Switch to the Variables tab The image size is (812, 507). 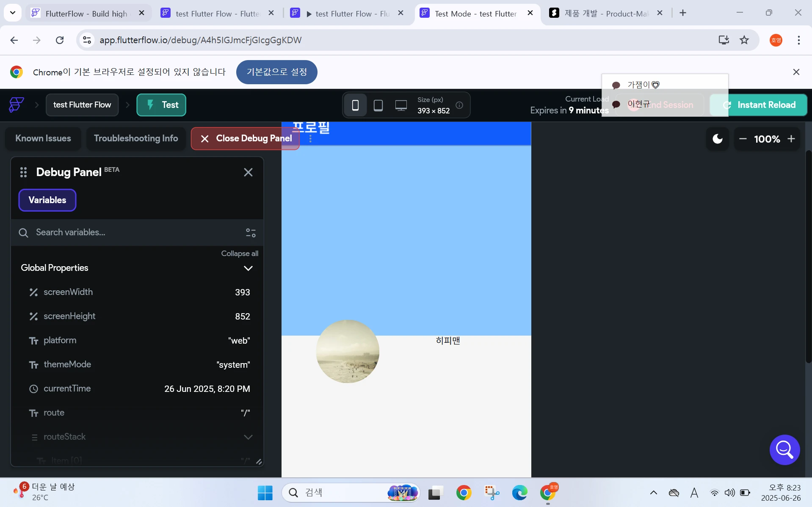point(47,200)
